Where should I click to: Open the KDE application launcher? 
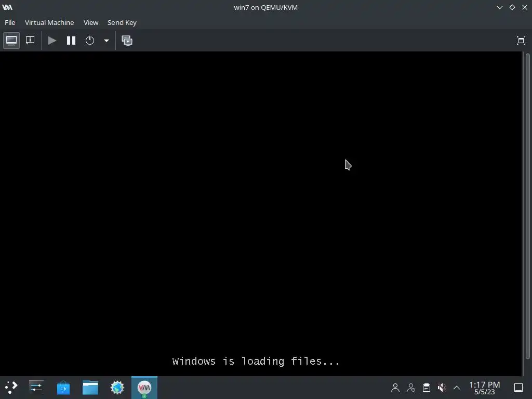[11, 388]
